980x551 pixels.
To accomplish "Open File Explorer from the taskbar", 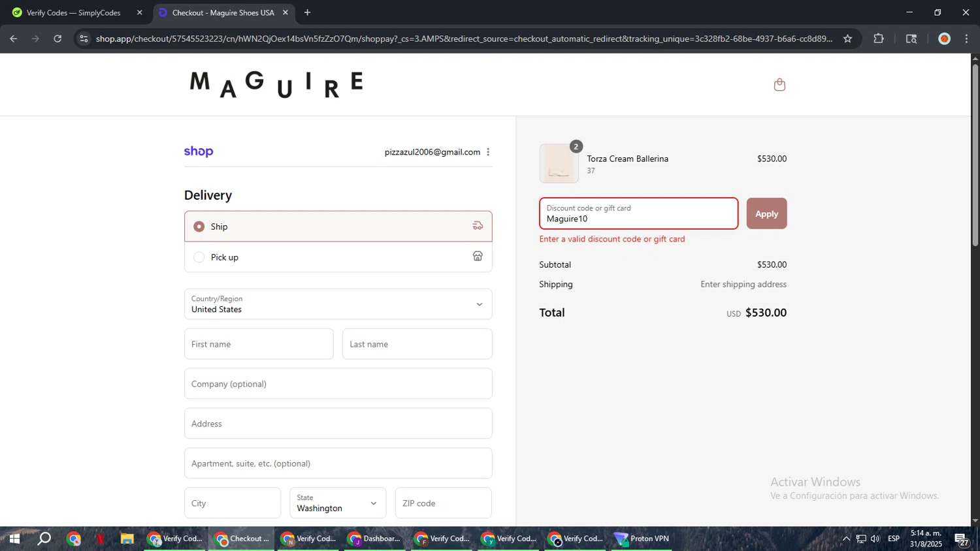I will click(x=127, y=539).
